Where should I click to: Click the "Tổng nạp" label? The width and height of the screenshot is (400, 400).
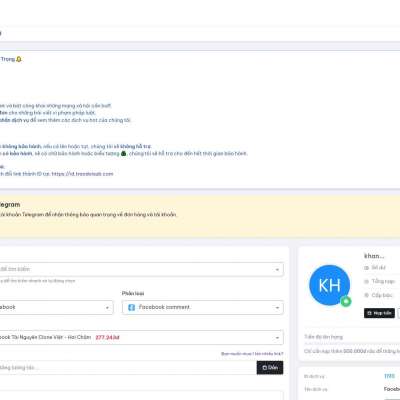pyautogui.click(x=383, y=281)
